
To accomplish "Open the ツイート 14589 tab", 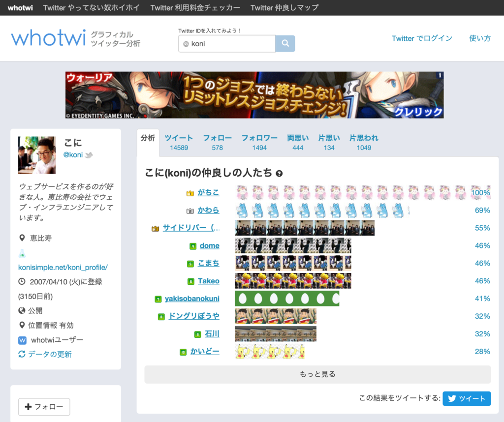I will (179, 143).
